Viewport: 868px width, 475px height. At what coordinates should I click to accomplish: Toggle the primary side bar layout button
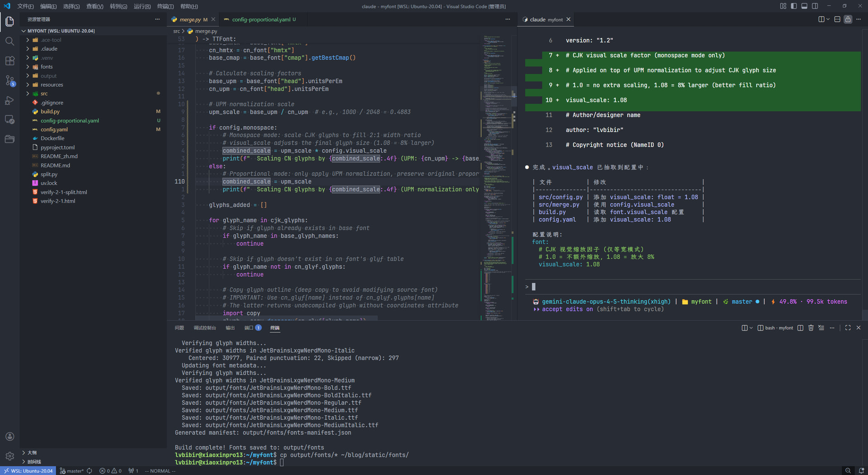coord(793,6)
